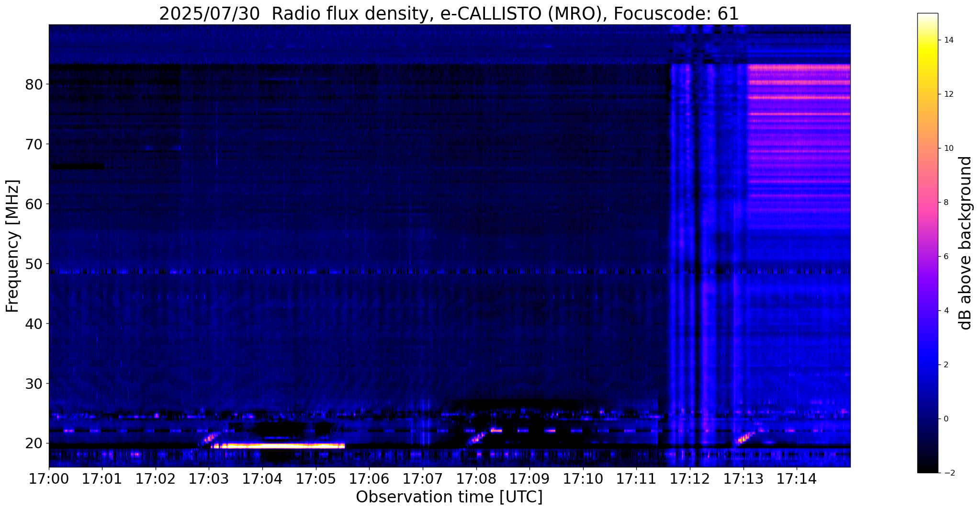980x511 pixels.
Task: Select the 17:10 time tick label
Action: (583, 479)
